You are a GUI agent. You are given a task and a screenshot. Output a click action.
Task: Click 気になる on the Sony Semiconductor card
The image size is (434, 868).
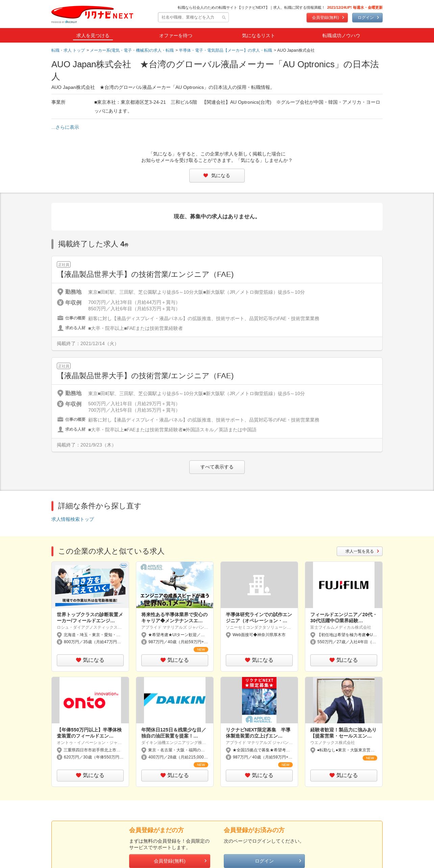259,660
